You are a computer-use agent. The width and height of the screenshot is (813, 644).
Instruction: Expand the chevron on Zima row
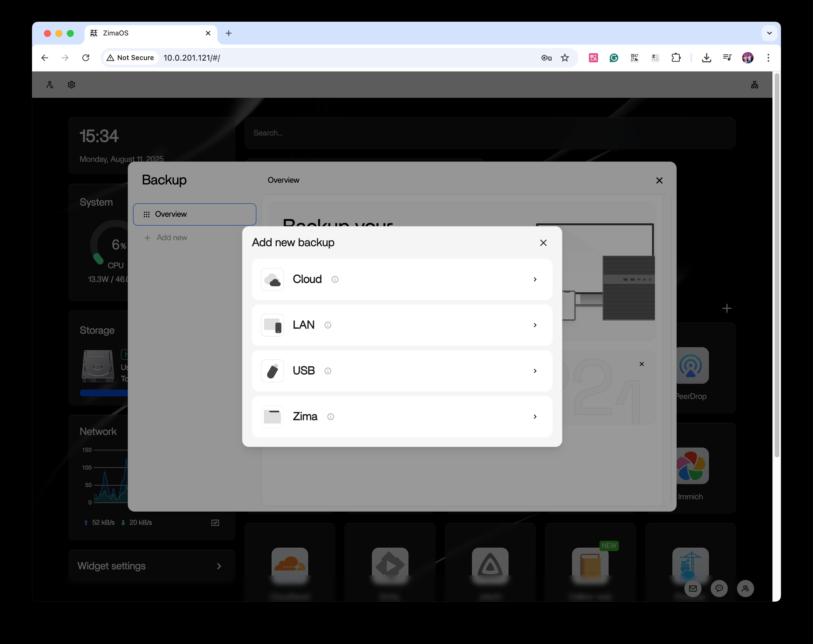point(535,417)
